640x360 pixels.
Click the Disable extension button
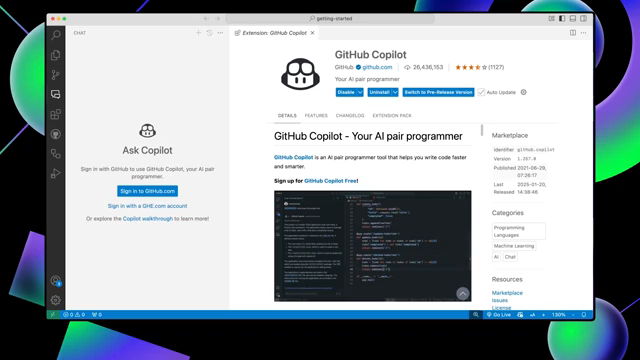click(x=346, y=92)
